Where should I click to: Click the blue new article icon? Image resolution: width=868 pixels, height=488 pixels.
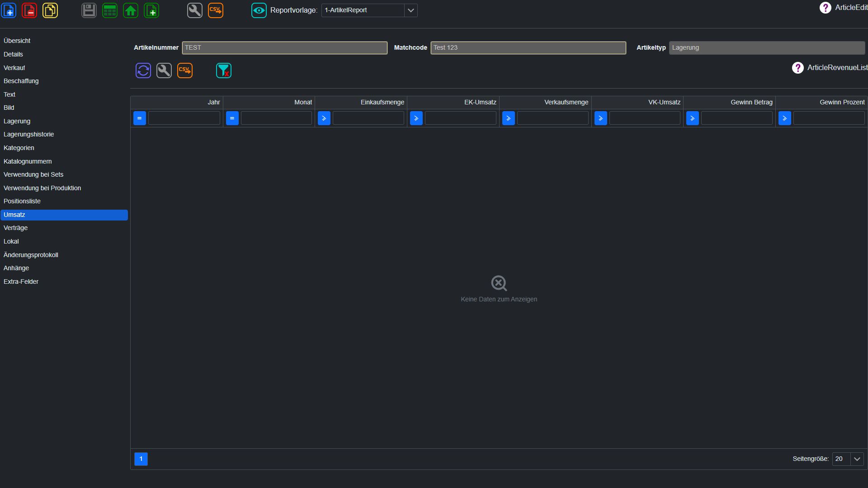[9, 10]
